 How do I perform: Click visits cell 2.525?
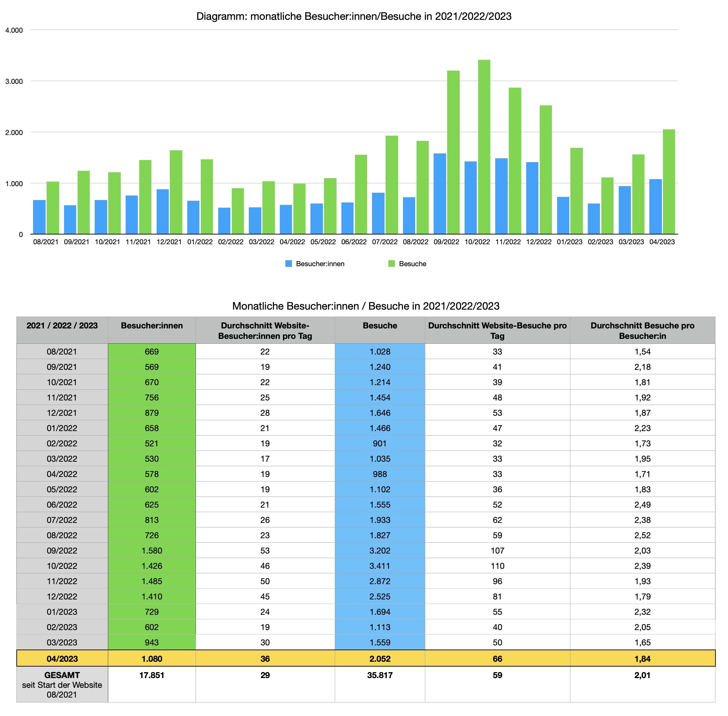coord(380,597)
